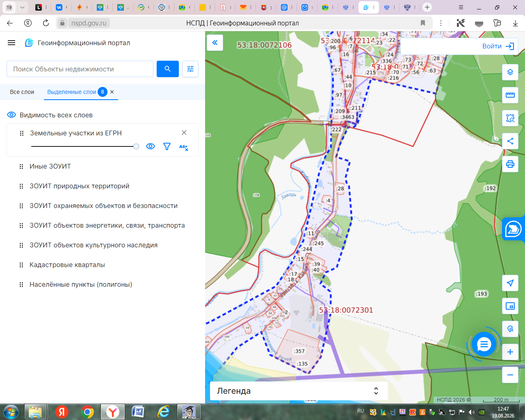Click the Войти login button
The width and height of the screenshot is (525, 420).
pos(498,46)
